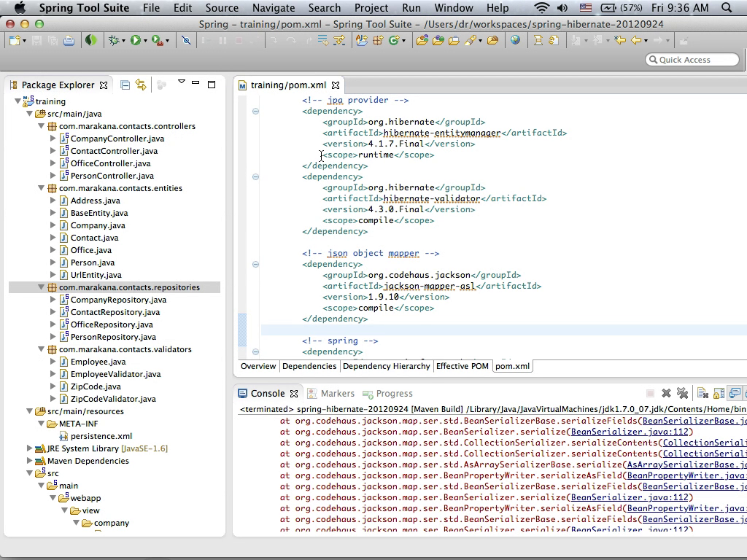Open the Debug button dropdown arrow
Viewport: 747px width, 560px height.
[123, 42]
